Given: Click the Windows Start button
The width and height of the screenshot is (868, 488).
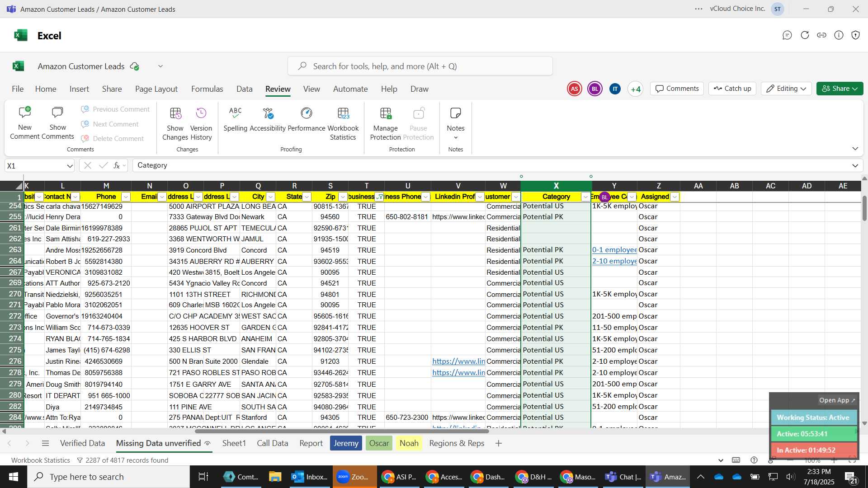Looking at the screenshot, I should pyautogui.click(x=13, y=477).
